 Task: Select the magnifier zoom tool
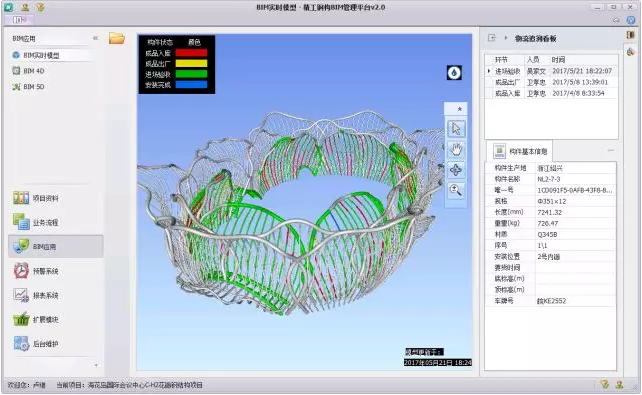(x=456, y=190)
